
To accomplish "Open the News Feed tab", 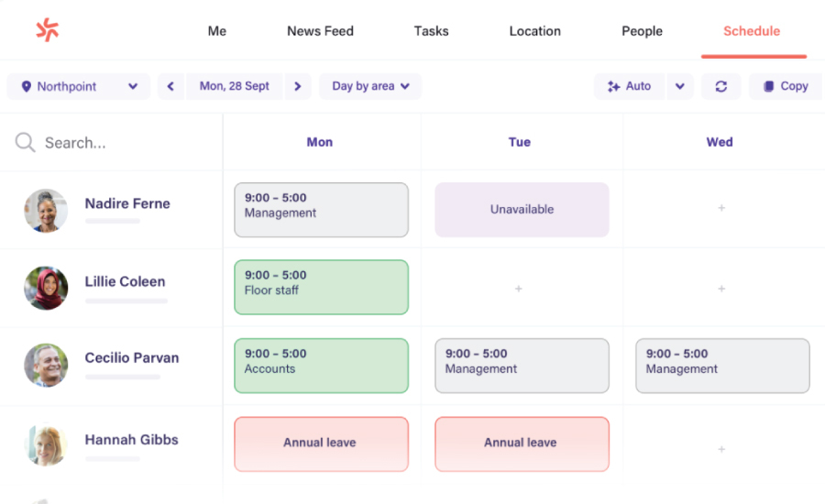I will pyautogui.click(x=320, y=31).
